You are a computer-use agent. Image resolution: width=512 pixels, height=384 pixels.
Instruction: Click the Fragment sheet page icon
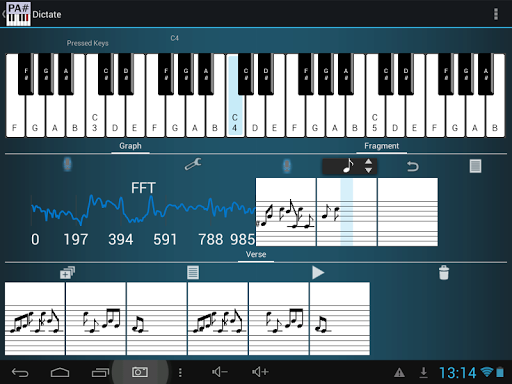(475, 166)
